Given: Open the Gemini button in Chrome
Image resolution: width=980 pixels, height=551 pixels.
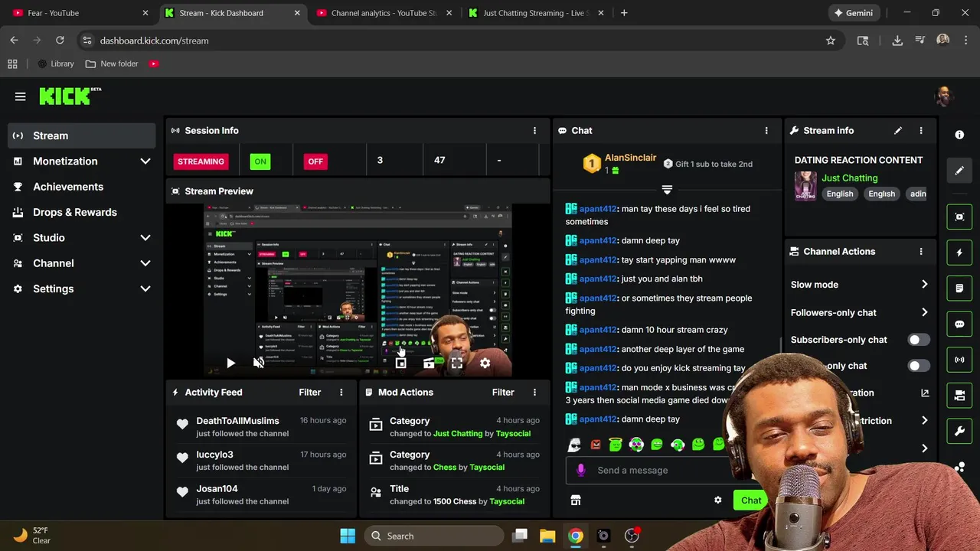Looking at the screenshot, I should (x=854, y=13).
